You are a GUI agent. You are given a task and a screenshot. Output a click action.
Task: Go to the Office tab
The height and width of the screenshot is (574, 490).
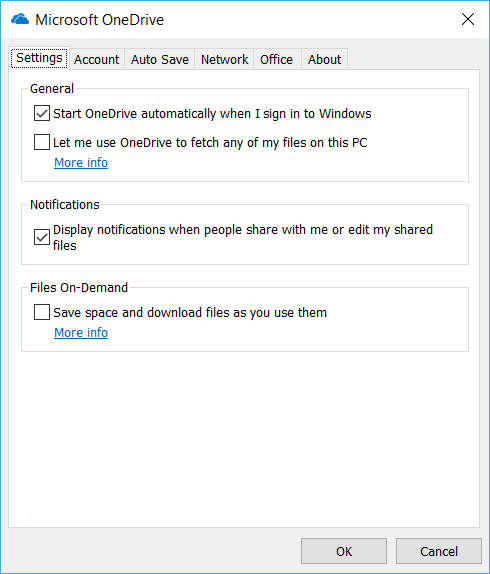[276, 59]
